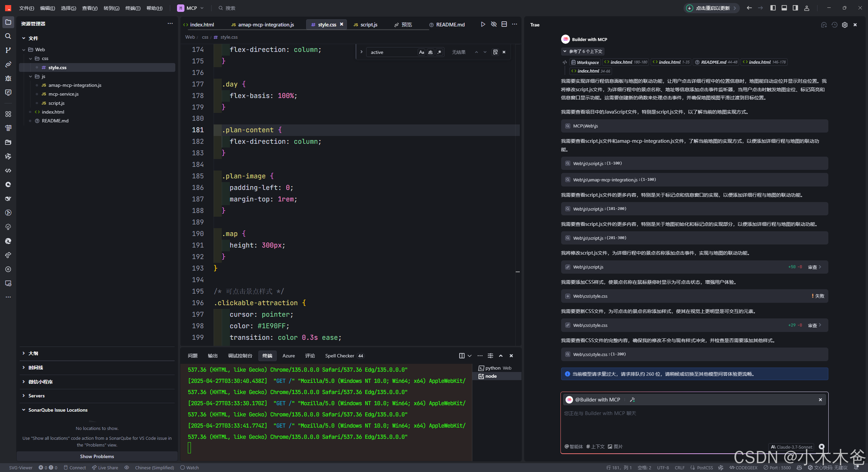Open Source Control in activity bar
Screen dimensions: 868x472
pos(8,50)
